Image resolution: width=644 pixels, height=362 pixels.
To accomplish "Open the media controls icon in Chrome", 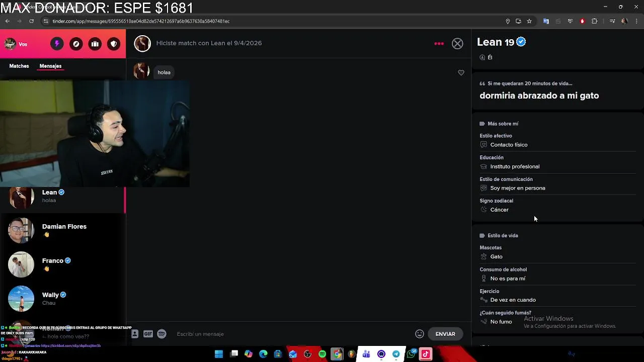I will (x=612, y=21).
